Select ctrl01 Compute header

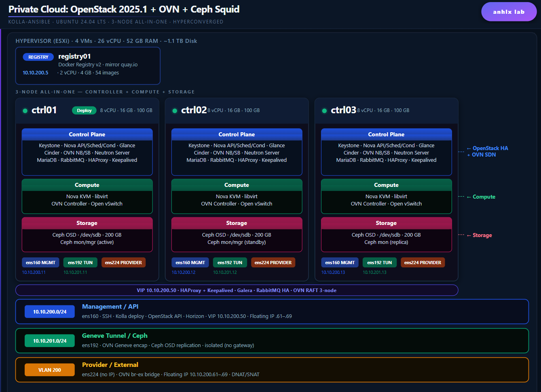tap(87, 185)
